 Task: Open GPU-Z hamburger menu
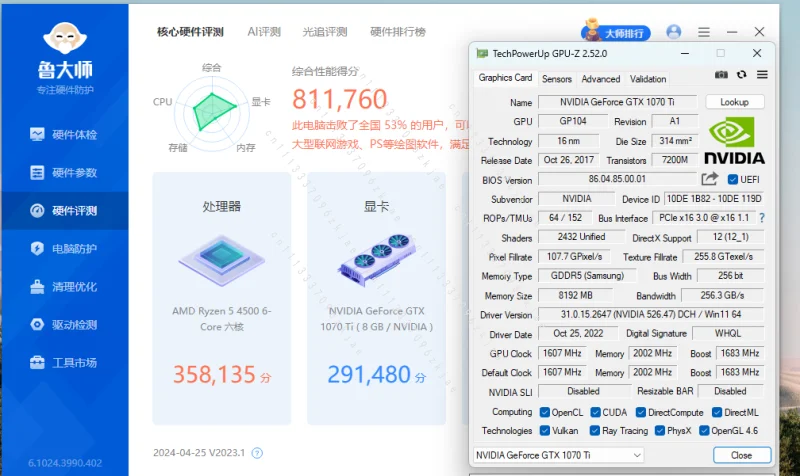tap(762, 74)
